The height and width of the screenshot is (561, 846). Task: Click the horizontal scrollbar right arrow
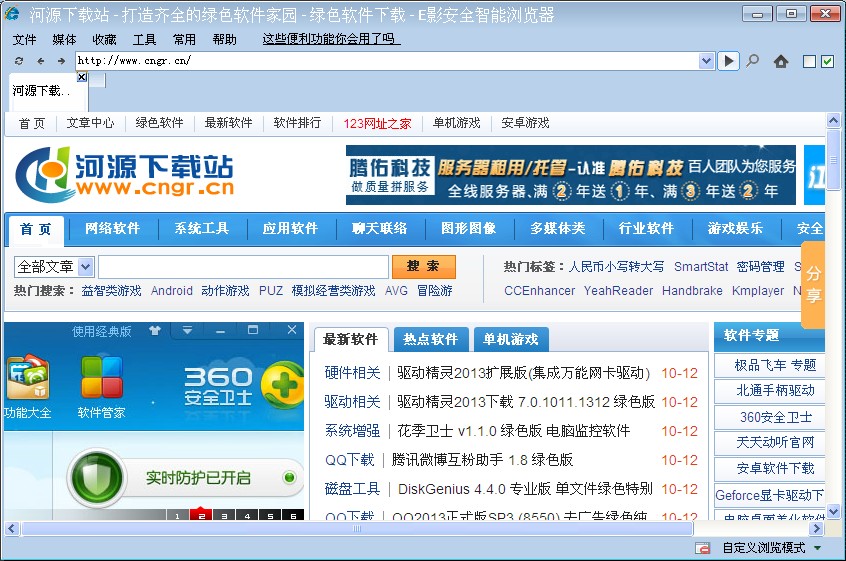pos(816,529)
